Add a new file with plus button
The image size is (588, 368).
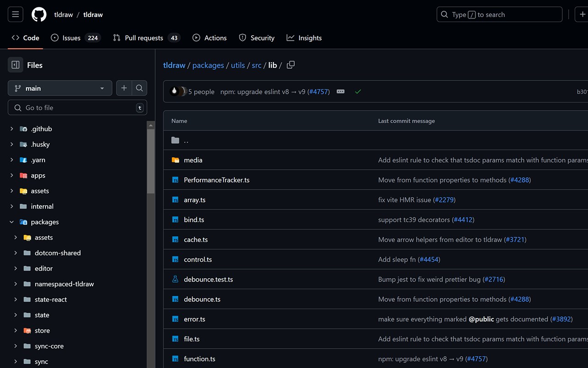(x=124, y=88)
